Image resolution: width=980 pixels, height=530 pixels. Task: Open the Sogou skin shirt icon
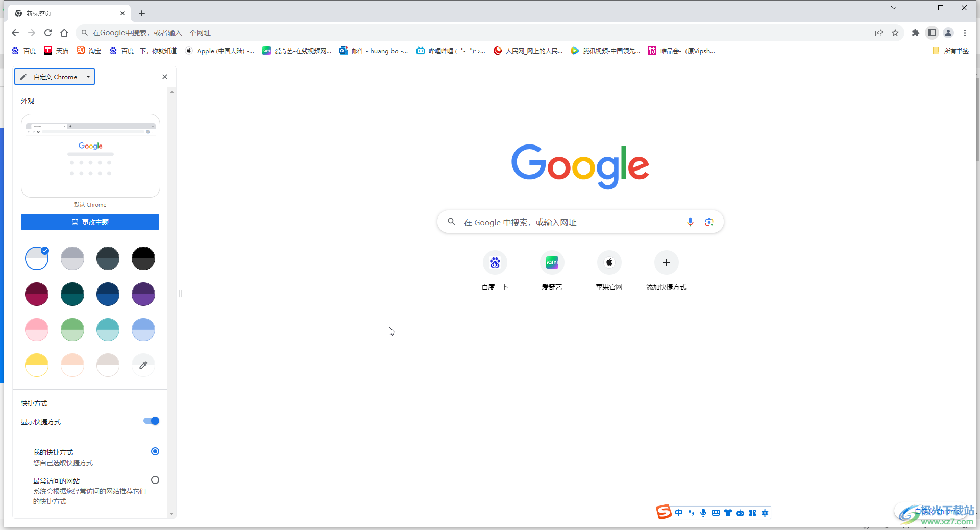pos(728,513)
